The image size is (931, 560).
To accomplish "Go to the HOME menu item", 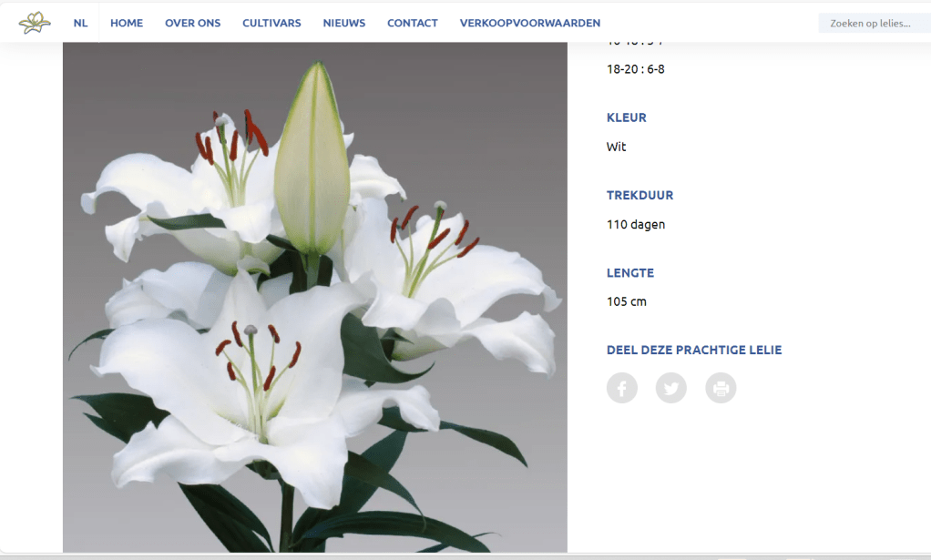I will 127,23.
